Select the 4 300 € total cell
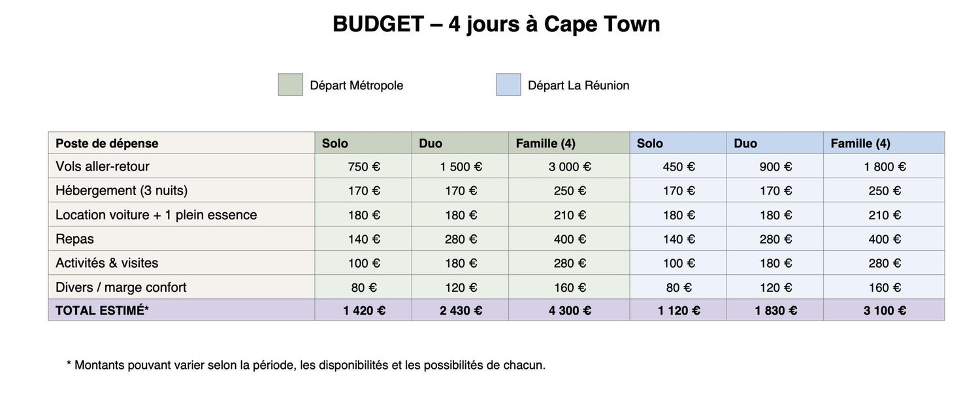 pos(570,310)
